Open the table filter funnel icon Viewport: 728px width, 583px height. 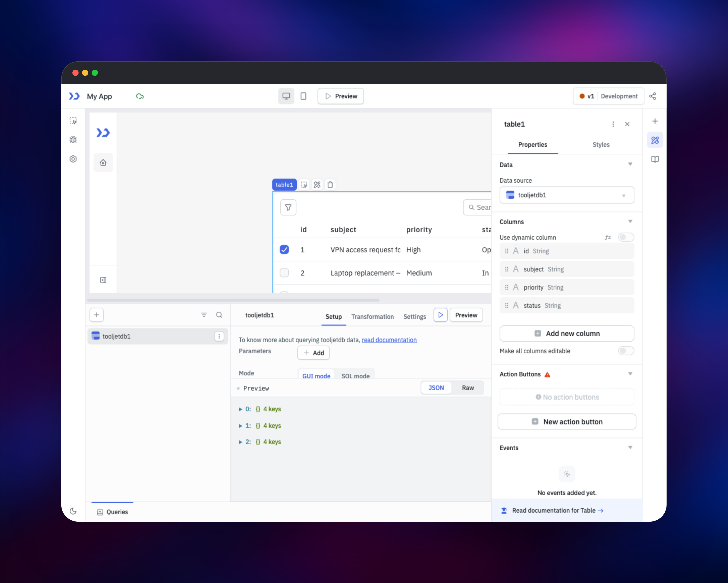coord(288,207)
